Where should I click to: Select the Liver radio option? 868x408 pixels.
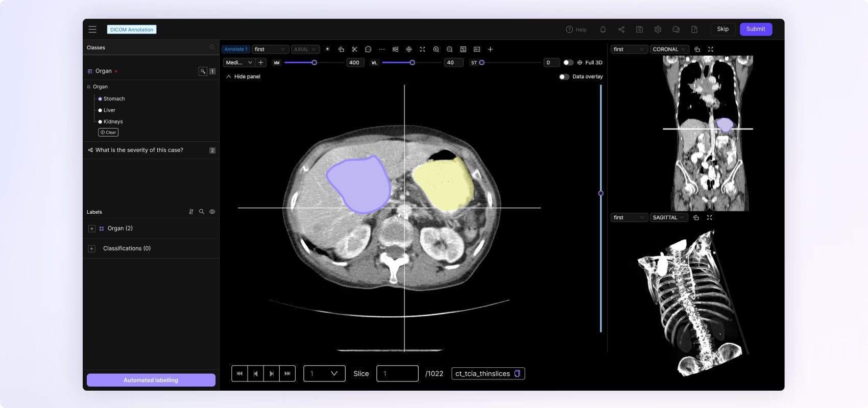(x=100, y=110)
